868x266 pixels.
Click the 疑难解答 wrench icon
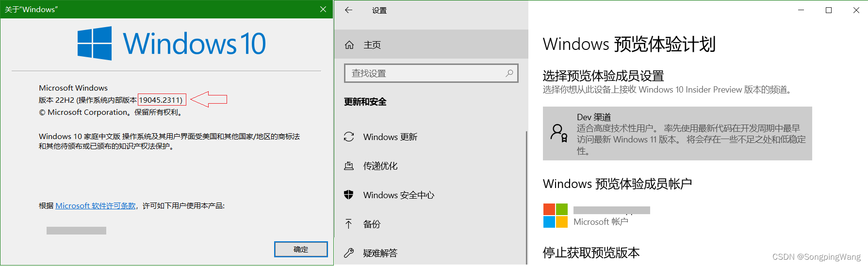[349, 253]
